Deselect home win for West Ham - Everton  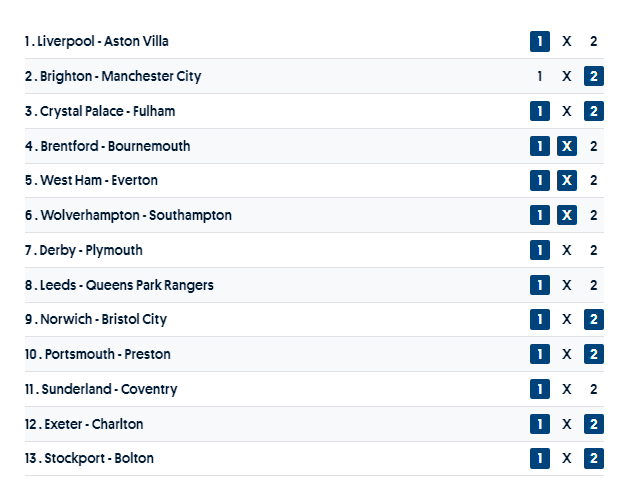point(540,181)
